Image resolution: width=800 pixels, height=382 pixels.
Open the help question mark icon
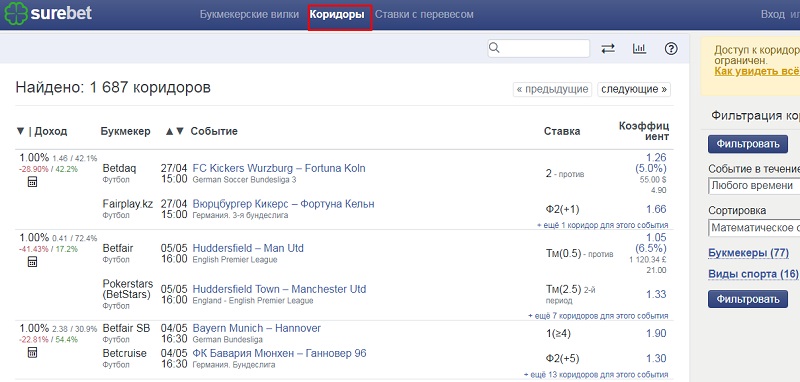(x=671, y=48)
